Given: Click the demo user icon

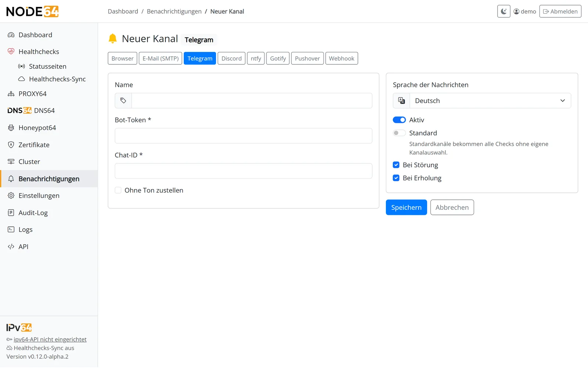Looking at the screenshot, I should click(x=516, y=11).
